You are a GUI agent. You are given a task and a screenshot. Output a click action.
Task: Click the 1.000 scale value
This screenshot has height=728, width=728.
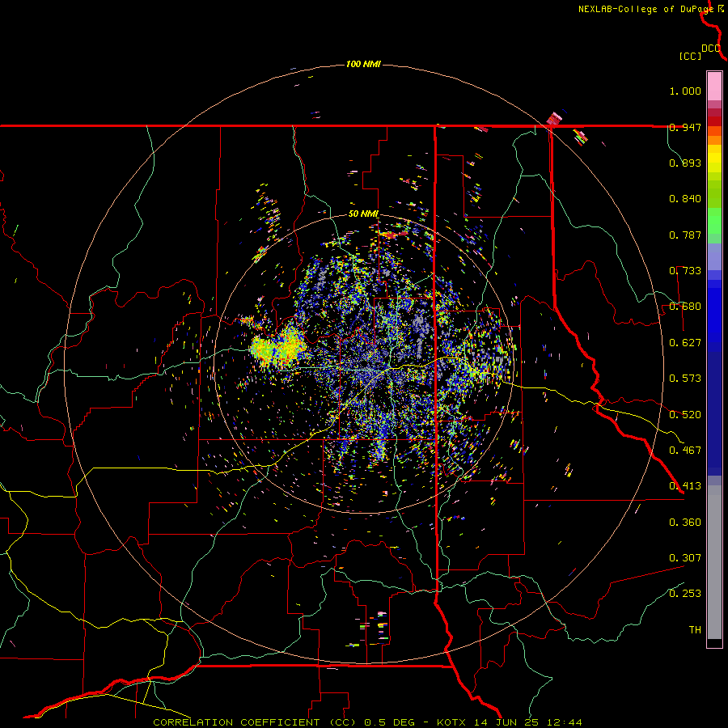685,91
